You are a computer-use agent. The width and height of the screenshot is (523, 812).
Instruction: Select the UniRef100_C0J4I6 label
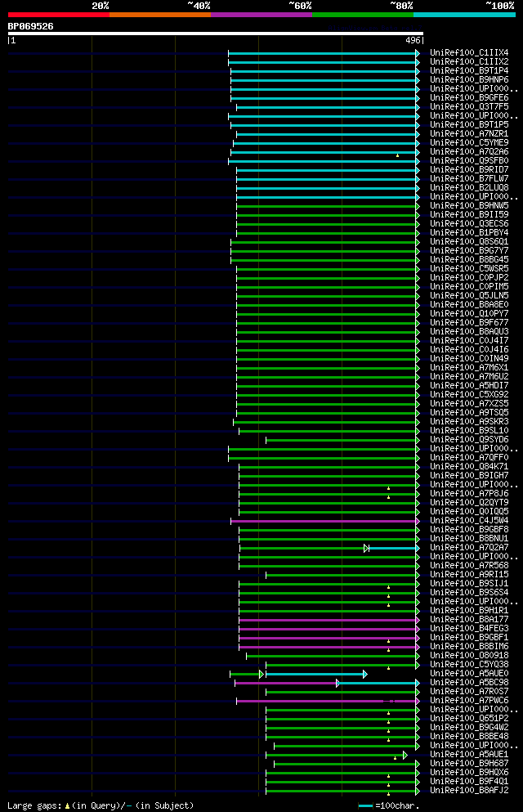click(469, 349)
